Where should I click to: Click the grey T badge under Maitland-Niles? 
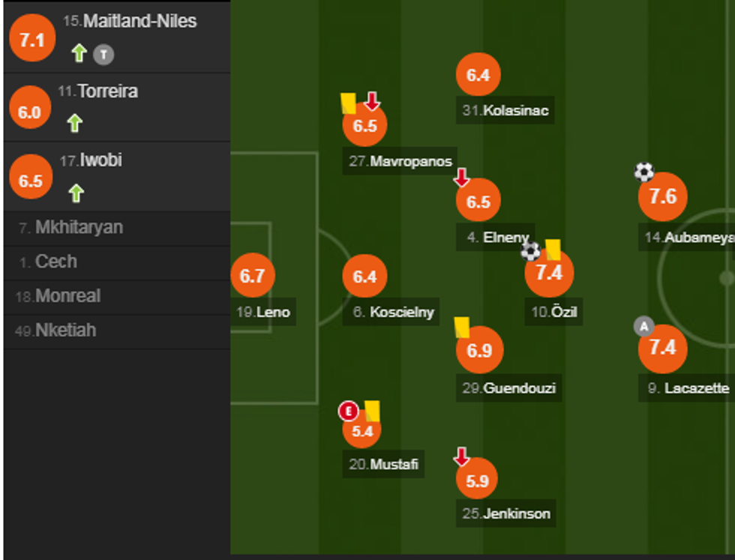(103, 54)
